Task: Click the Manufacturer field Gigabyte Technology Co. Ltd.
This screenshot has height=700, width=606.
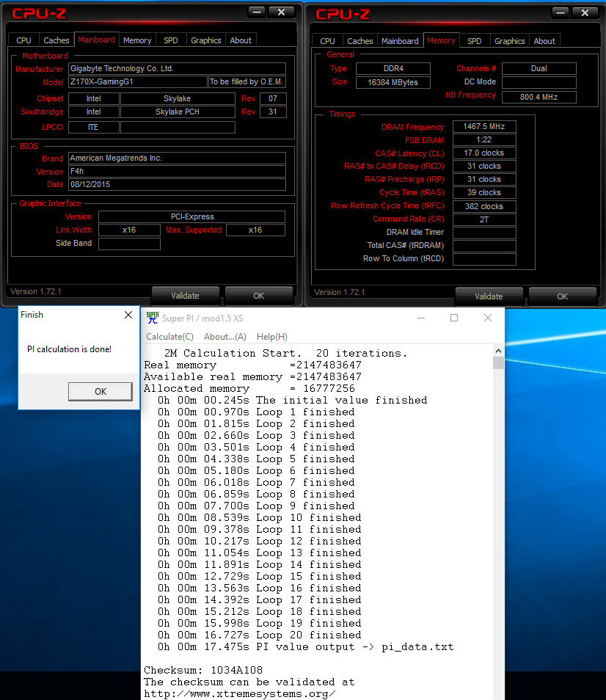Action: click(177, 68)
